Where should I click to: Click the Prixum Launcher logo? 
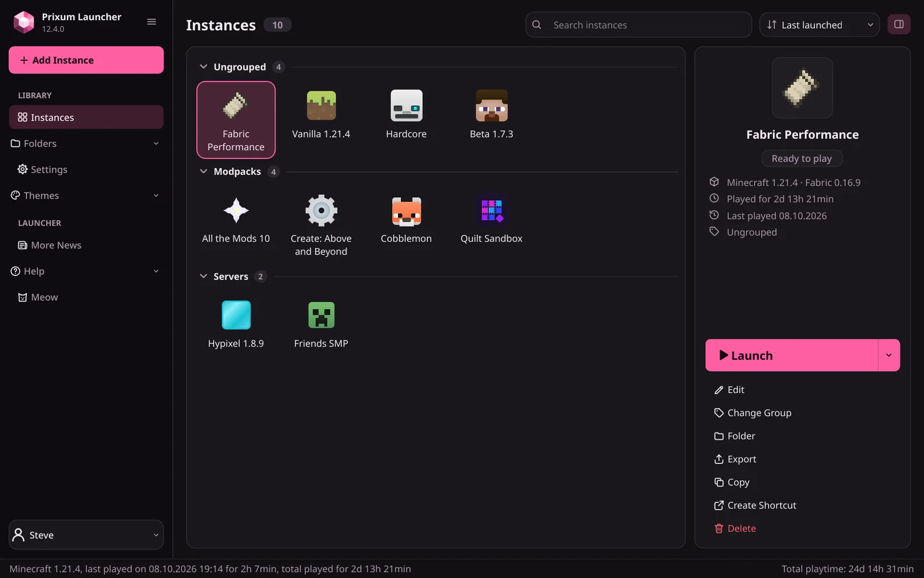(24, 22)
